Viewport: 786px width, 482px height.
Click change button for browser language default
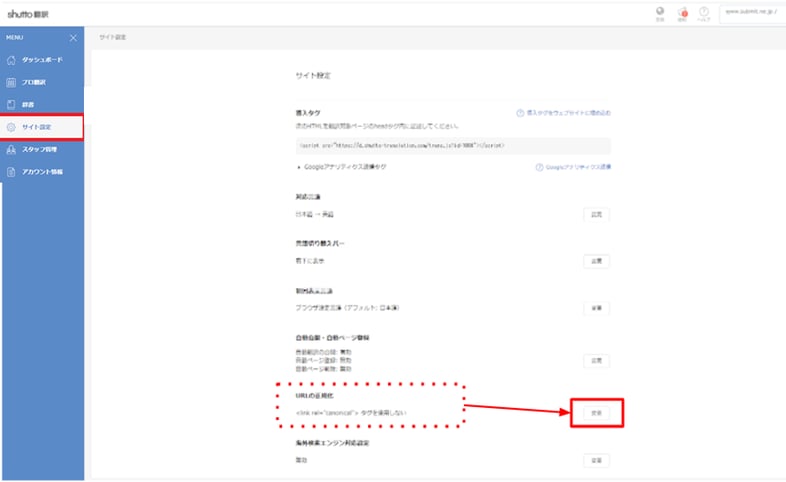pyautogui.click(x=597, y=308)
